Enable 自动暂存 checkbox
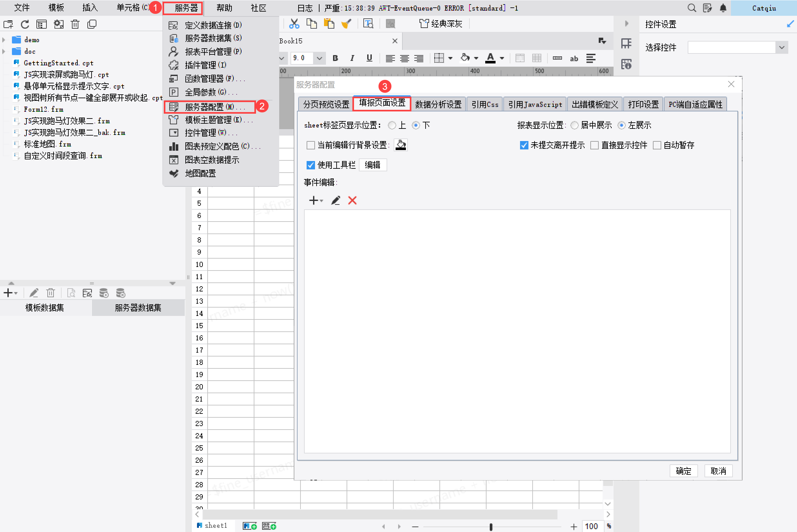Viewport: 797px width, 532px height. click(x=657, y=145)
